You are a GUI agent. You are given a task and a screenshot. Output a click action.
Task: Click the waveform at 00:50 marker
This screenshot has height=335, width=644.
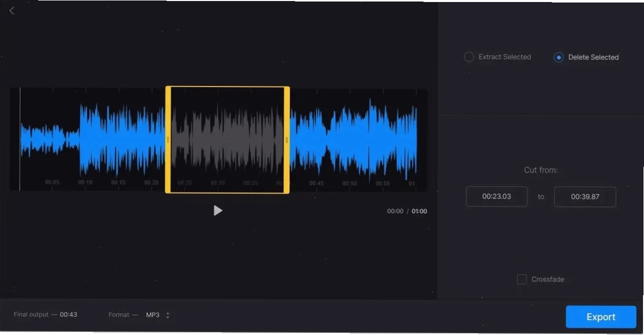349,183
